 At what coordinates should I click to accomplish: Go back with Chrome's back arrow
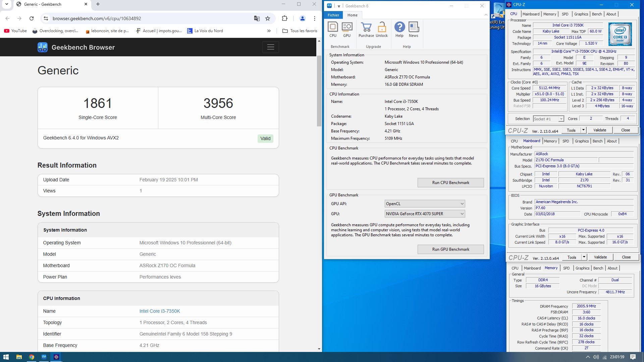tap(7, 18)
